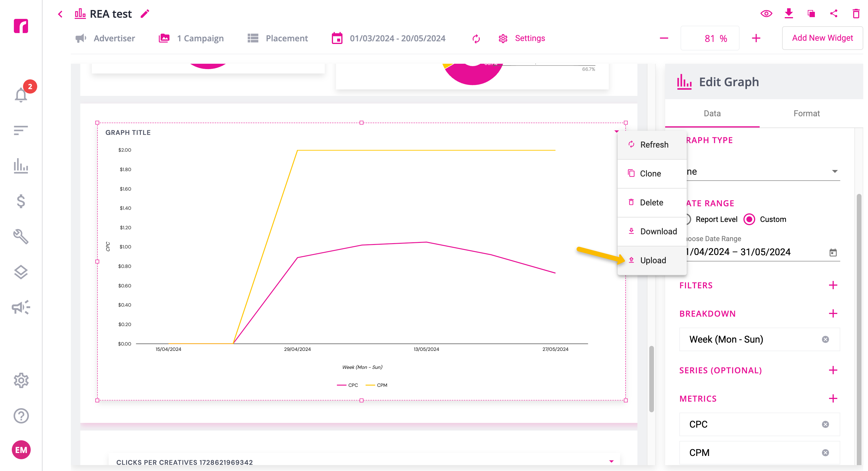Open the megaphone campaigns sidebar icon
This screenshot has height=471, width=868.
(x=21, y=307)
